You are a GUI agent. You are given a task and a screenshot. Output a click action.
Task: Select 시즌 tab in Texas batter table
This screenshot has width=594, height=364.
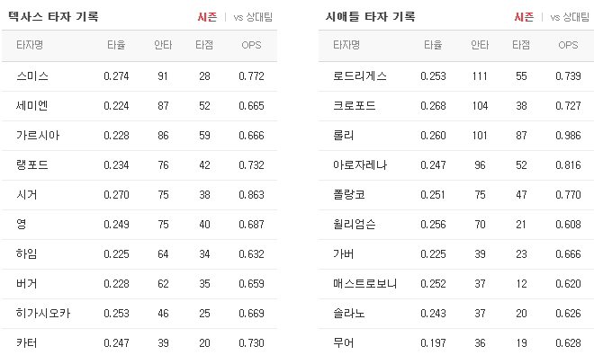tap(206, 17)
